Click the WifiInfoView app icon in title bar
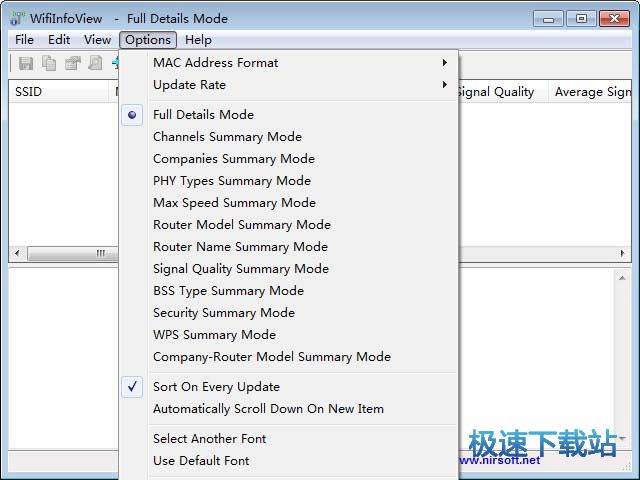The image size is (640, 480). pyautogui.click(x=18, y=18)
